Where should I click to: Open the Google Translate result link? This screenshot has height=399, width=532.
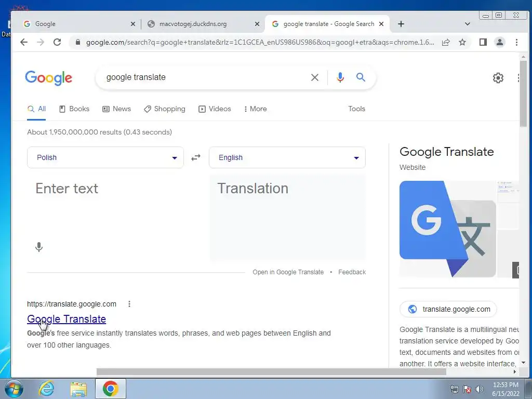(x=66, y=319)
